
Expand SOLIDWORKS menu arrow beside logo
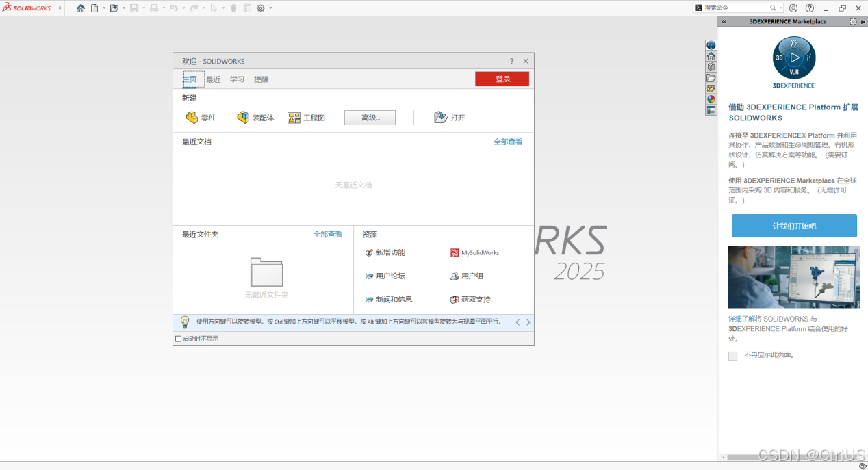60,8
